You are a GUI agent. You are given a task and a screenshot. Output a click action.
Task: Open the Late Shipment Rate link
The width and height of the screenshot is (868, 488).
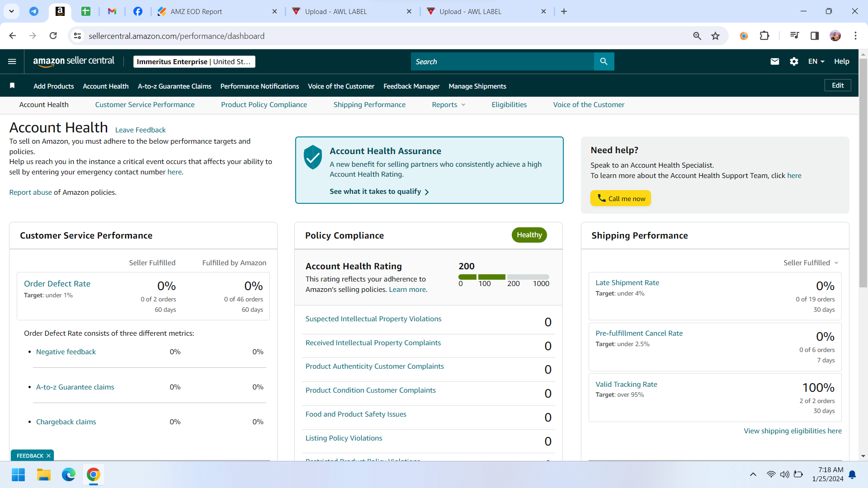click(x=627, y=283)
